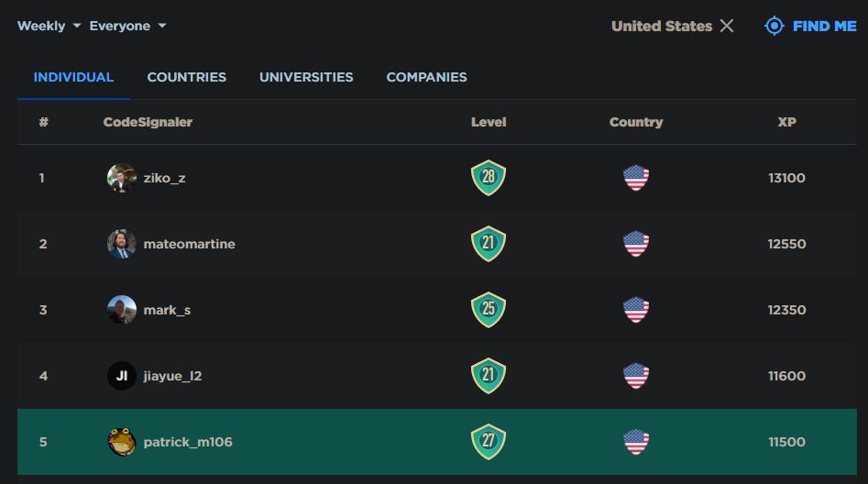868x484 pixels.
Task: Click the level 25 shield badge
Action: (489, 310)
